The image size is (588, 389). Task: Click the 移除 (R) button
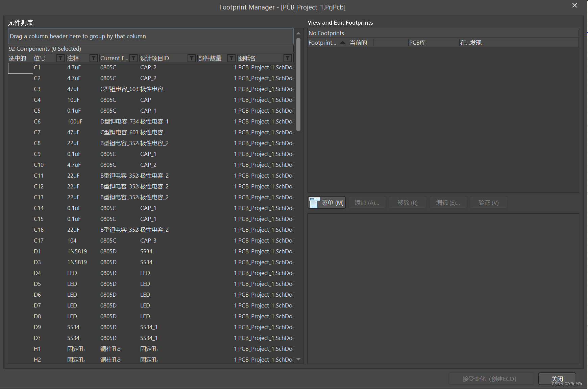tap(408, 203)
